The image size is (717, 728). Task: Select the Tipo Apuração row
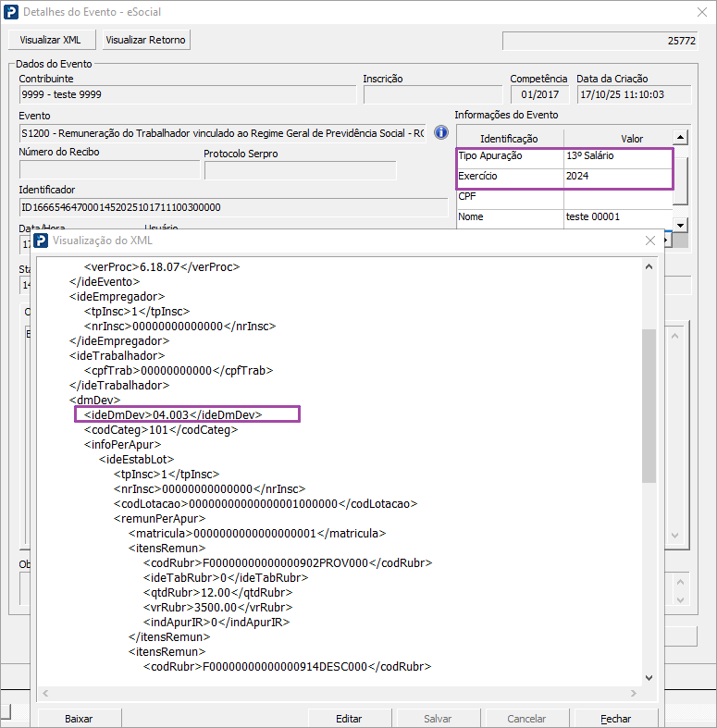coord(564,156)
